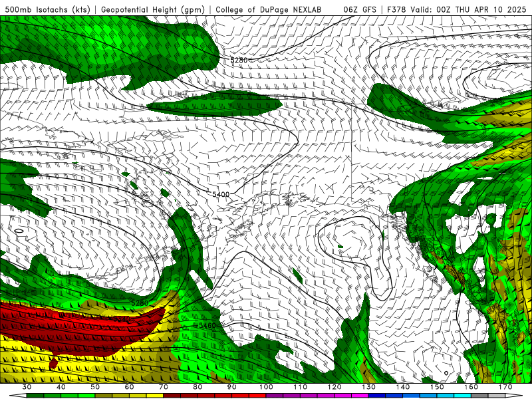Click the legend value 150

(437, 387)
